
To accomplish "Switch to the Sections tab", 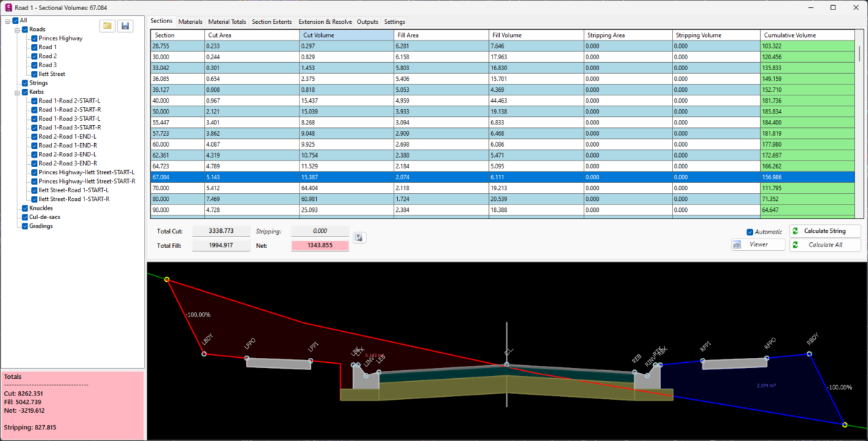I will coord(163,22).
